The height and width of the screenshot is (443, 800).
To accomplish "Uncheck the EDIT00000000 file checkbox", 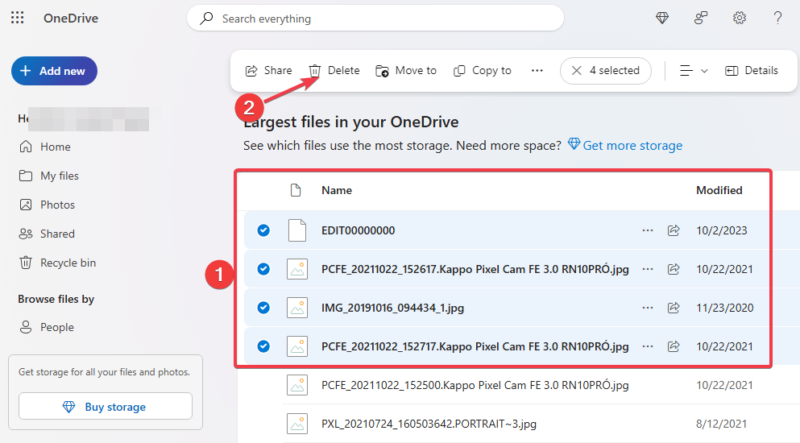I will (x=263, y=230).
